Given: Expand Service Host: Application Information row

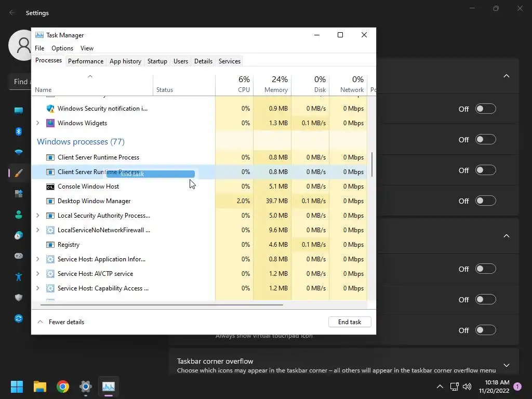Looking at the screenshot, I should click(37, 259).
